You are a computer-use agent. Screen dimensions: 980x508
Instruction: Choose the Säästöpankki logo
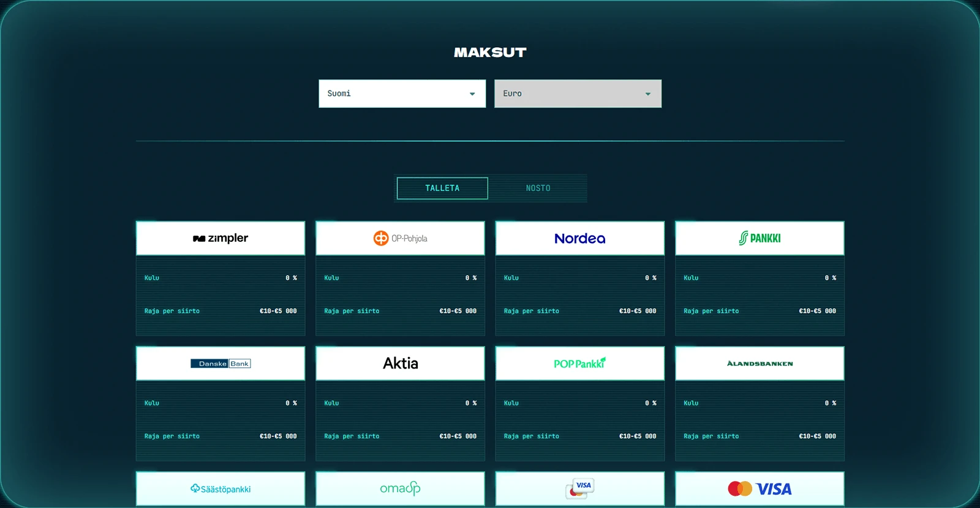click(x=221, y=489)
